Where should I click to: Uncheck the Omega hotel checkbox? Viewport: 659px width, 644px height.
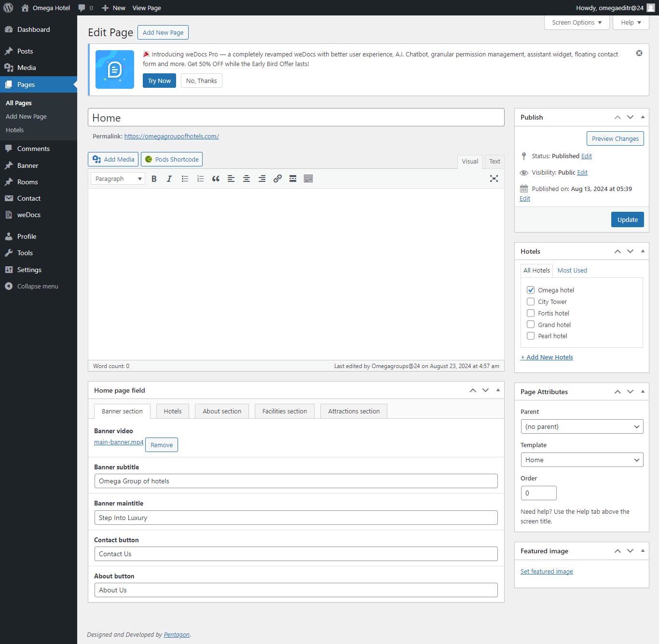[x=531, y=290]
